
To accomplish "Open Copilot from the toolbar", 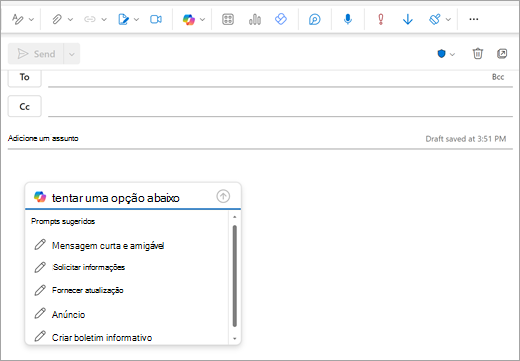I will click(189, 19).
